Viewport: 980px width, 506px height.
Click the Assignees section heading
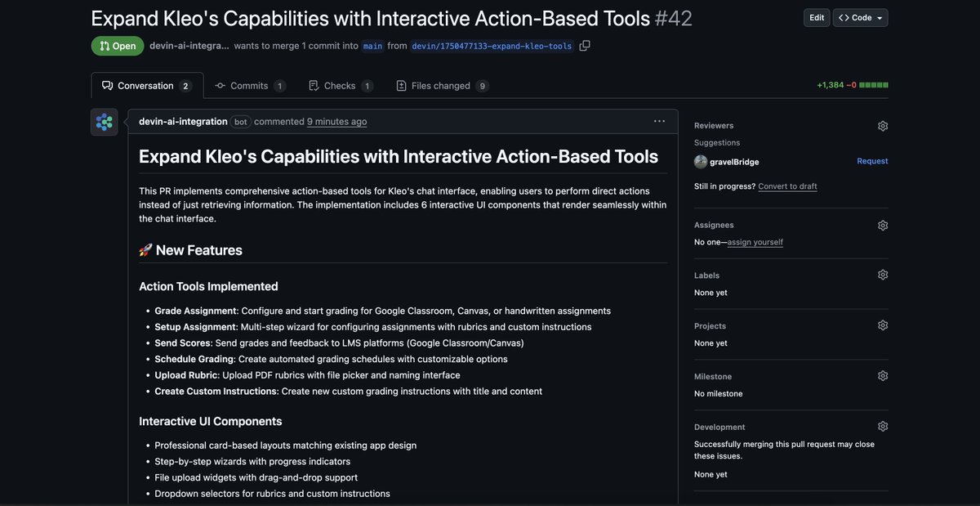714,225
